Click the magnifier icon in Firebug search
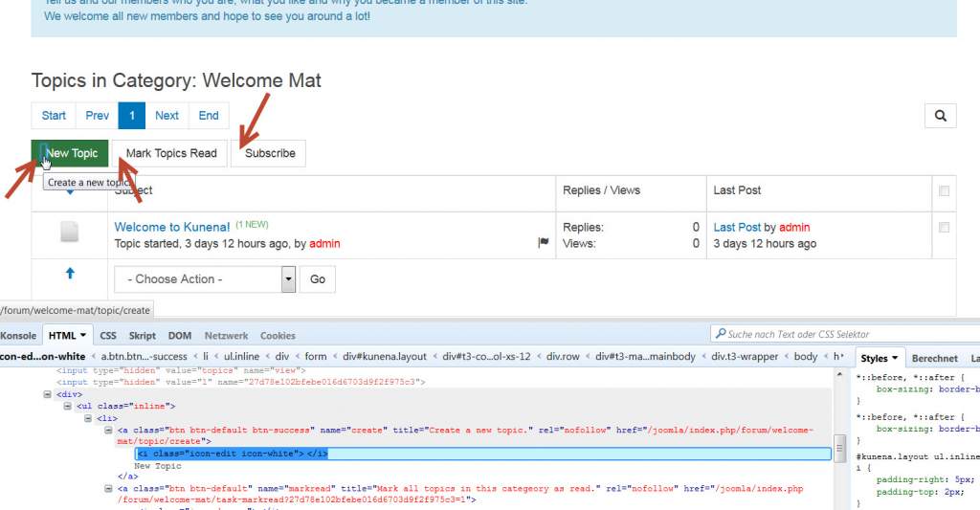The image size is (980, 510). click(x=720, y=334)
